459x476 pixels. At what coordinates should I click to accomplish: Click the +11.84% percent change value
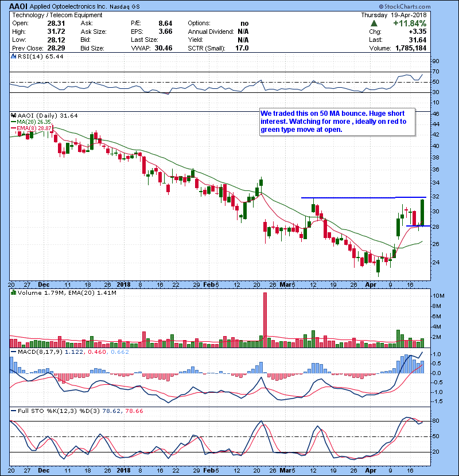tap(410, 24)
